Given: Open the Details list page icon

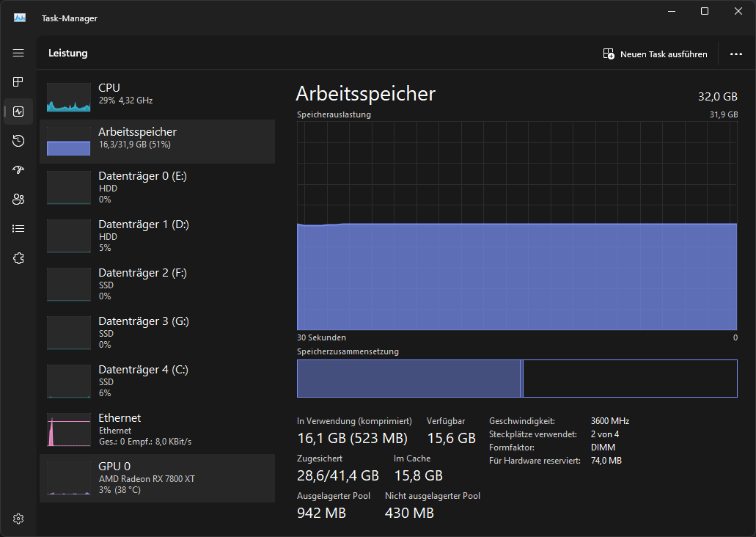Looking at the screenshot, I should [x=18, y=229].
